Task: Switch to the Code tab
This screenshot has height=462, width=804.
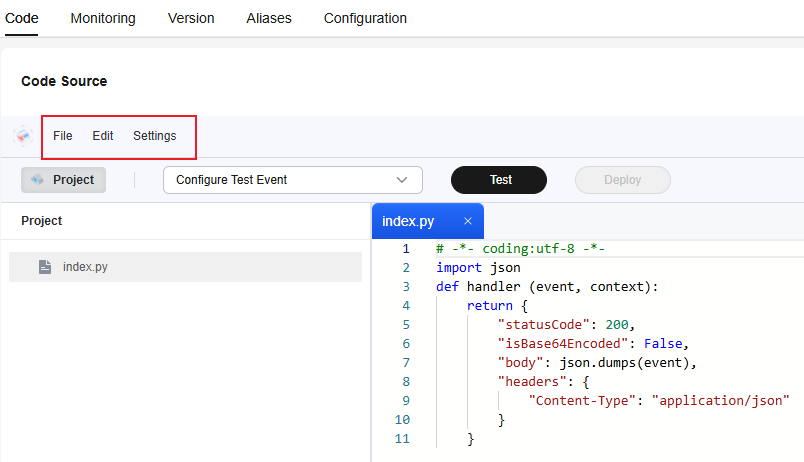Action: tap(22, 18)
